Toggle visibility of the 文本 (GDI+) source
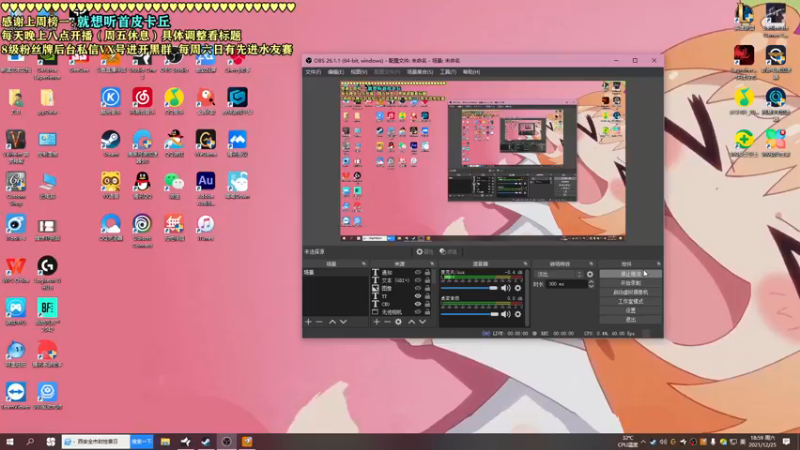800x450 pixels. (x=418, y=280)
